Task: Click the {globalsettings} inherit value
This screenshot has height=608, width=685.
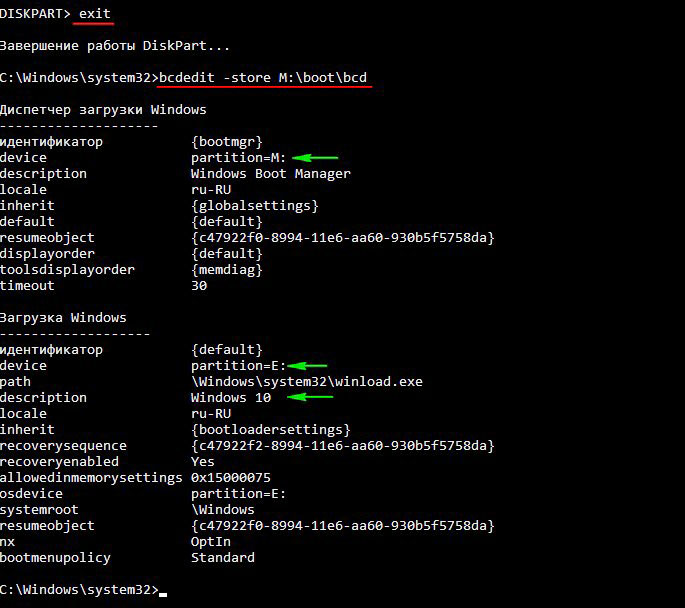Action: point(255,206)
